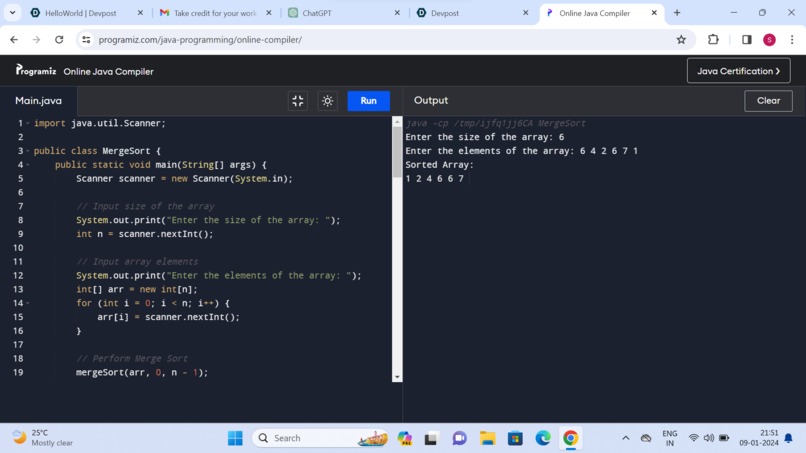Open Microsoft Edge from taskbar
806x453 pixels.
click(x=543, y=438)
